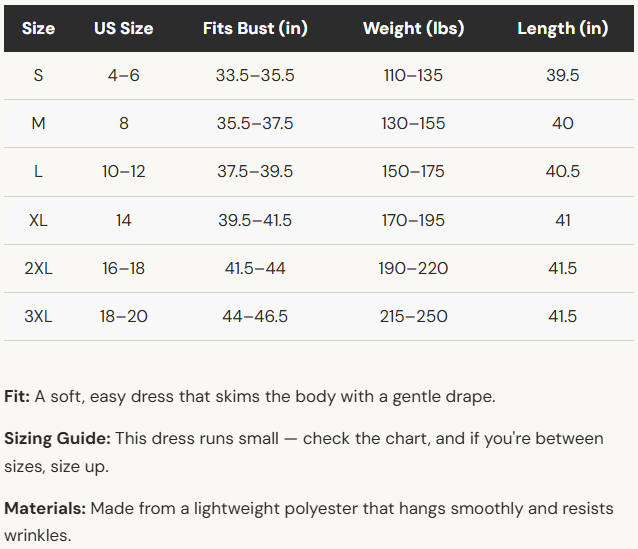Click the Weight (lbs) column header
638x549 pixels.
coord(413,28)
